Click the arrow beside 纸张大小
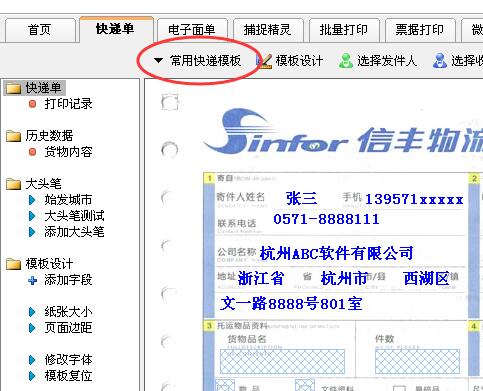Screen dimensions: 483x391 click(x=32, y=312)
